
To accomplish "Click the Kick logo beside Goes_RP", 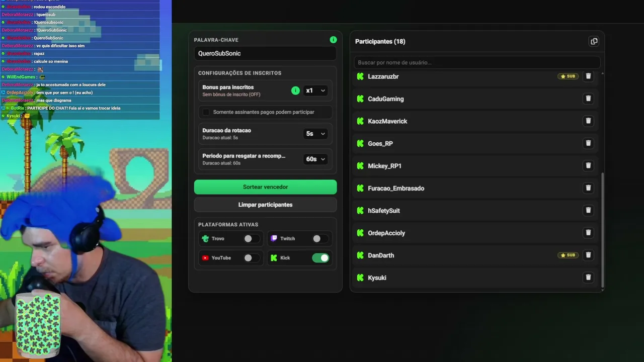I will point(360,144).
